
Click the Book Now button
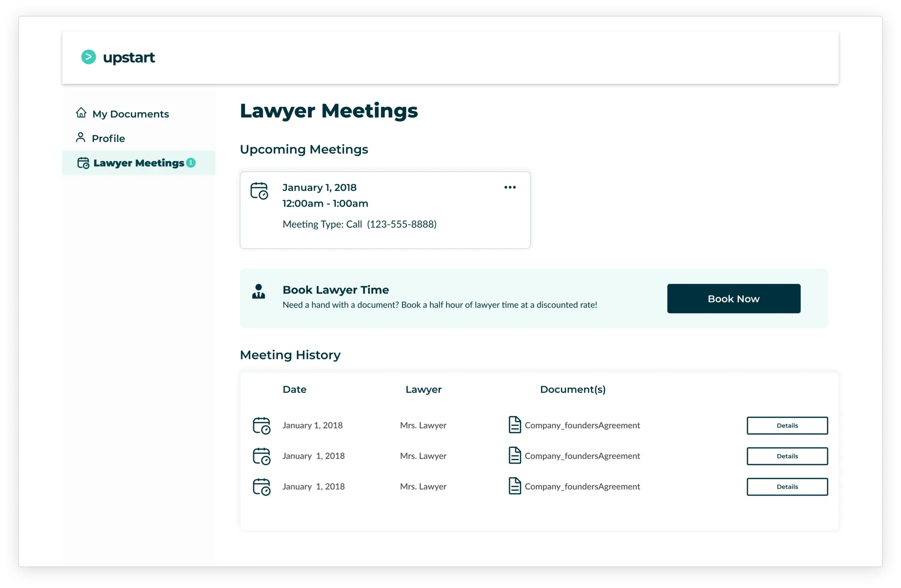(x=734, y=299)
